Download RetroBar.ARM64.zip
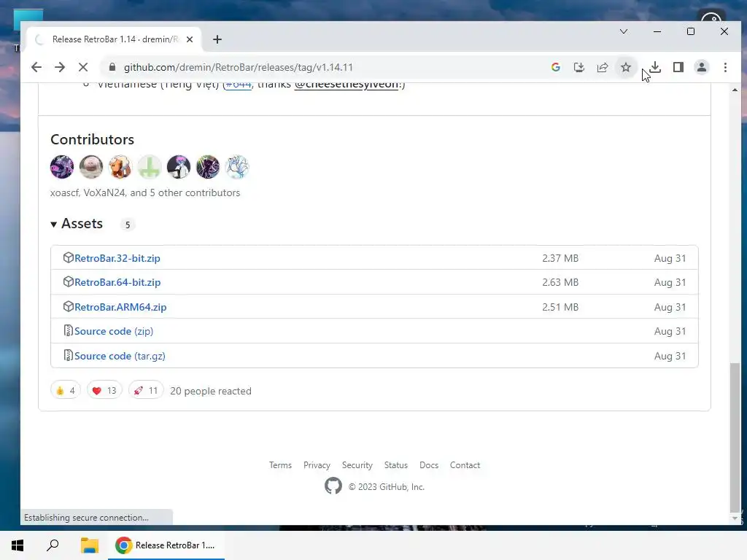The width and height of the screenshot is (747, 560). [x=120, y=307]
